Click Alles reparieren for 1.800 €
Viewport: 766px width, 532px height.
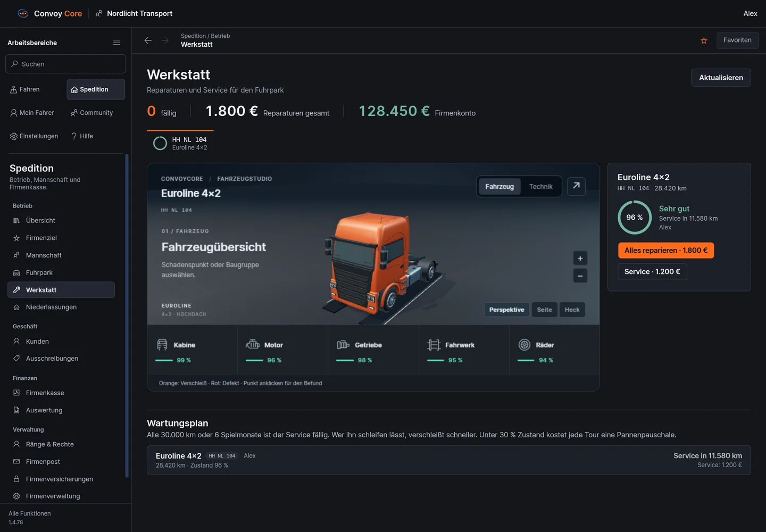665,251
